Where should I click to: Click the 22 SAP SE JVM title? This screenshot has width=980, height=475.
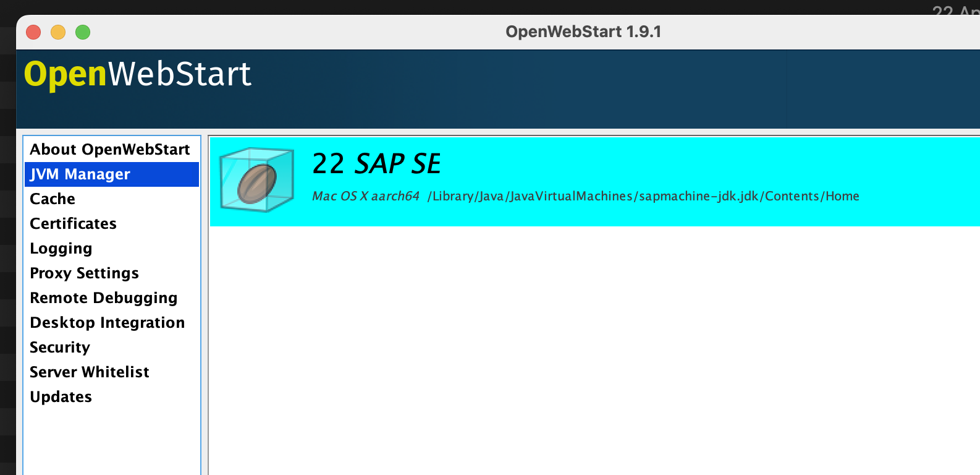point(376,164)
